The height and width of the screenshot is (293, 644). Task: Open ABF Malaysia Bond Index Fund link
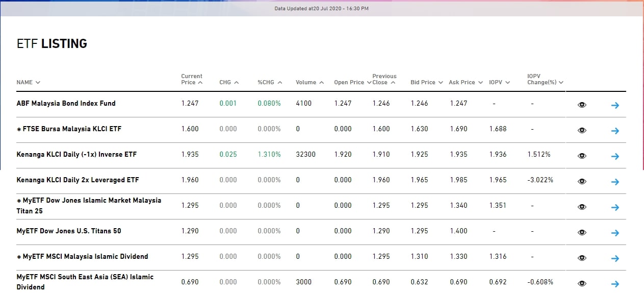point(66,103)
